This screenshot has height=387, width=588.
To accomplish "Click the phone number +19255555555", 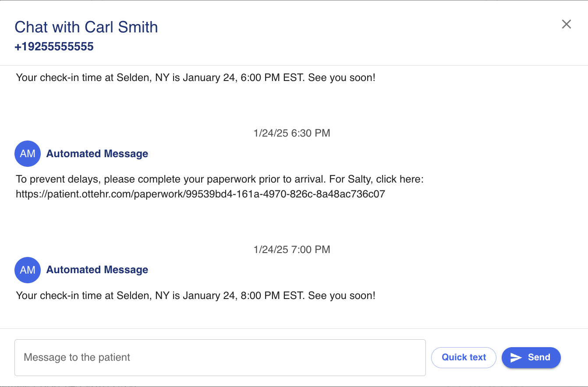I will tap(54, 47).
